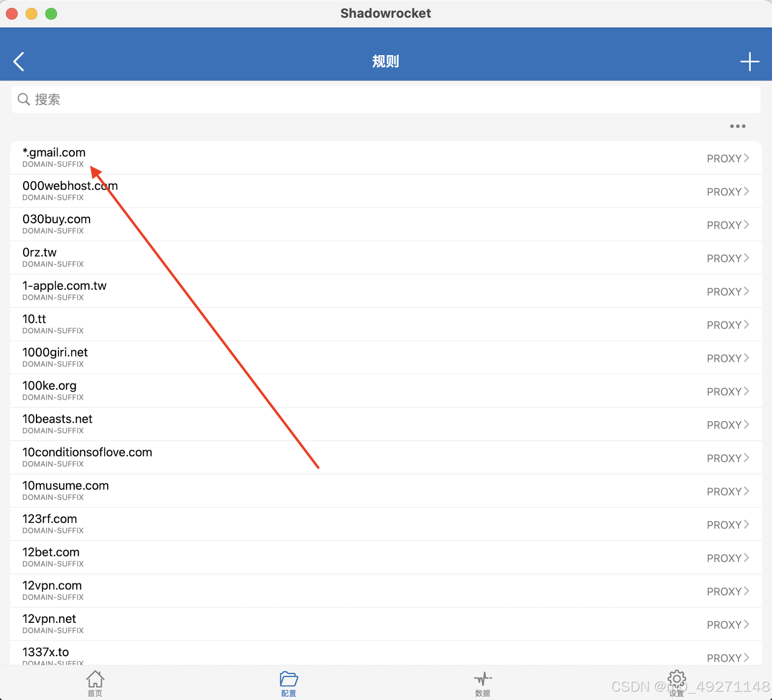Viewport: 772px width, 700px height.
Task: Minimize the Shadowrocket window (yellow button)
Action: click(x=31, y=14)
